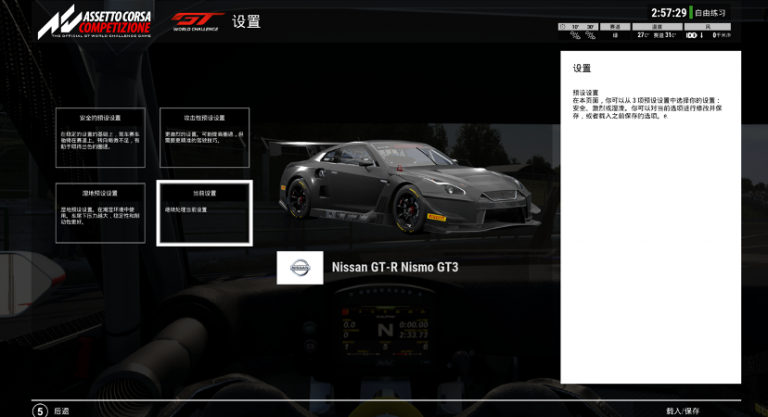The width and height of the screenshot is (768, 417).
Task: Click the 'Nissan GT-R Nismo GT3' car name
Action: 395,267
